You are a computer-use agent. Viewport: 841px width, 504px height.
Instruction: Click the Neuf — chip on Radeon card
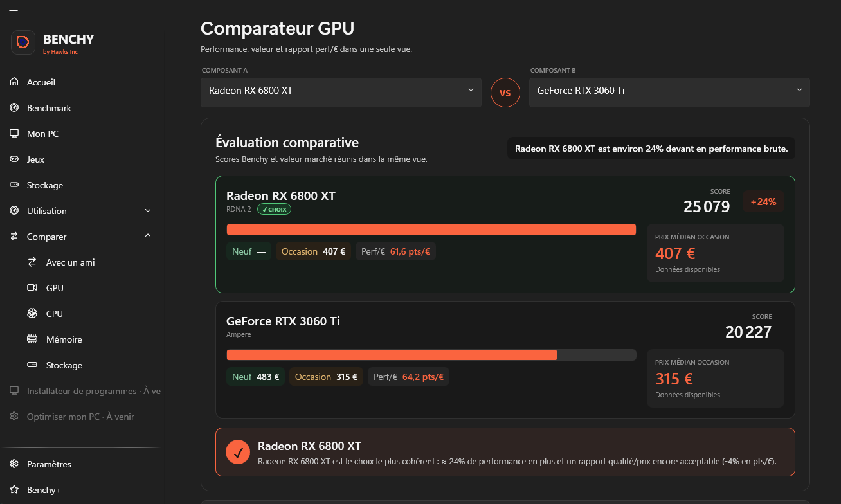point(249,251)
